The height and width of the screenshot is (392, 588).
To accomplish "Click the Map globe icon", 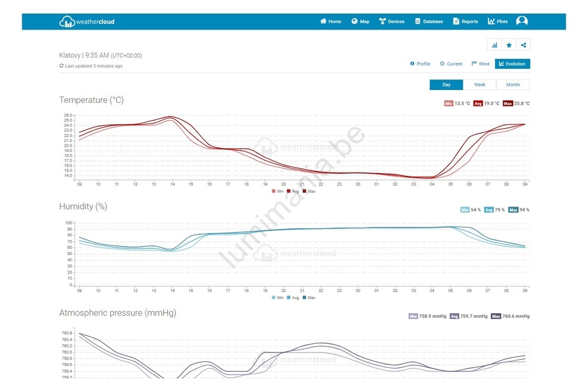I will coord(355,21).
